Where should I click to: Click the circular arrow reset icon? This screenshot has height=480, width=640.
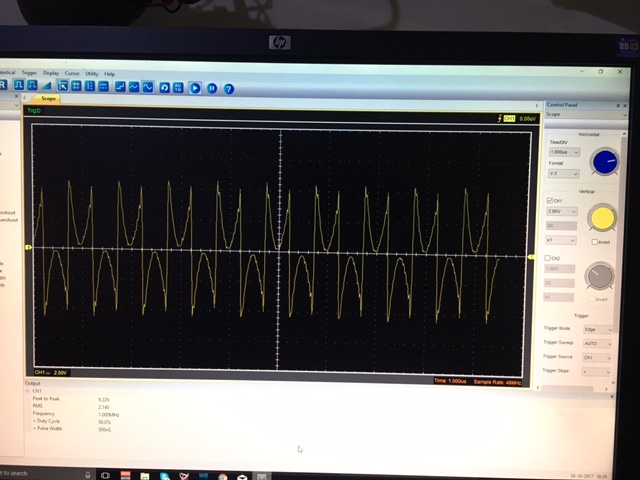[164, 88]
